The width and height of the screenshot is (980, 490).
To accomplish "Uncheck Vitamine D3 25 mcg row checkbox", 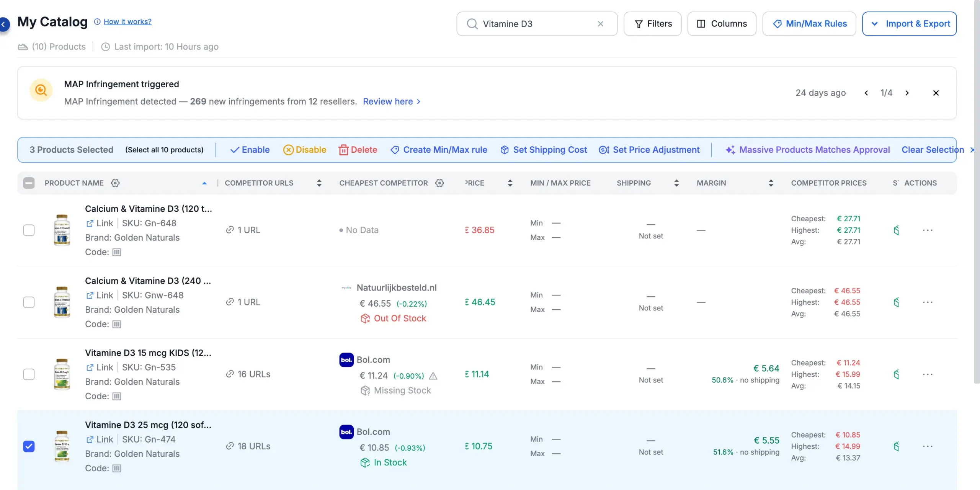I will (x=29, y=446).
